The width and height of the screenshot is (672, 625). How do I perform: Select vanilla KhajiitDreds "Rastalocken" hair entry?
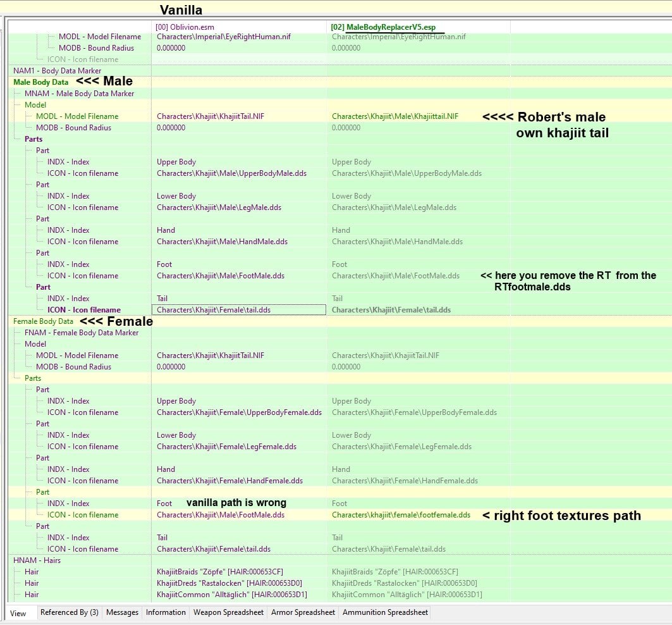[x=229, y=583]
